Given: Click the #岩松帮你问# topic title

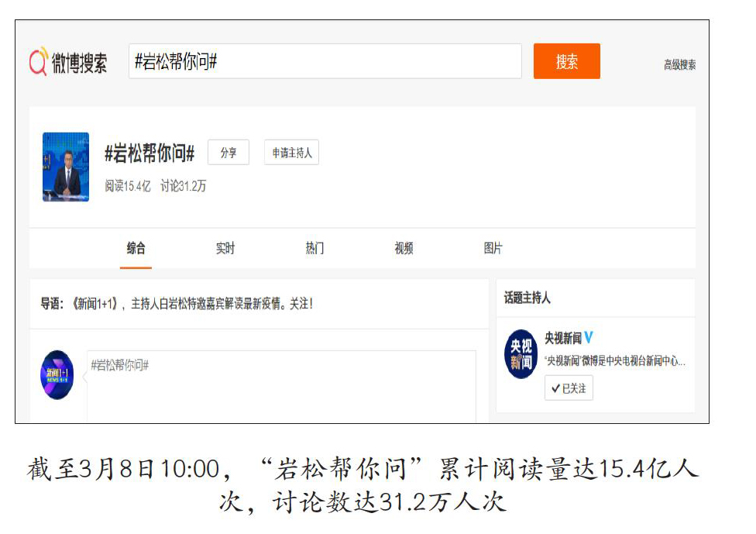Looking at the screenshot, I should tap(149, 153).
